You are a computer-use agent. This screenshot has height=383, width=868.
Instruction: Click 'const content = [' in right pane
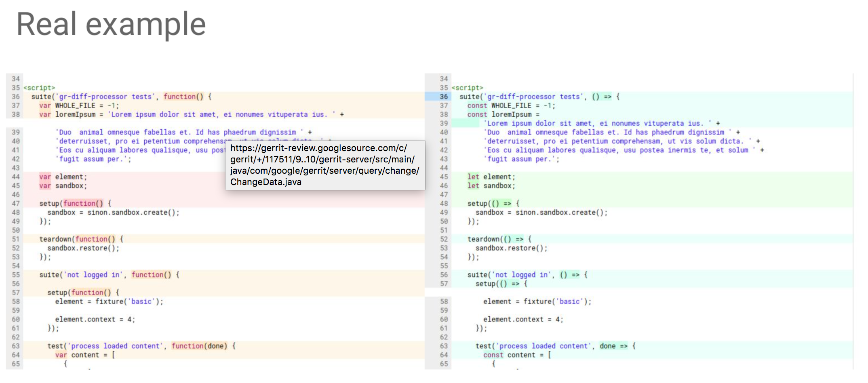click(517, 355)
